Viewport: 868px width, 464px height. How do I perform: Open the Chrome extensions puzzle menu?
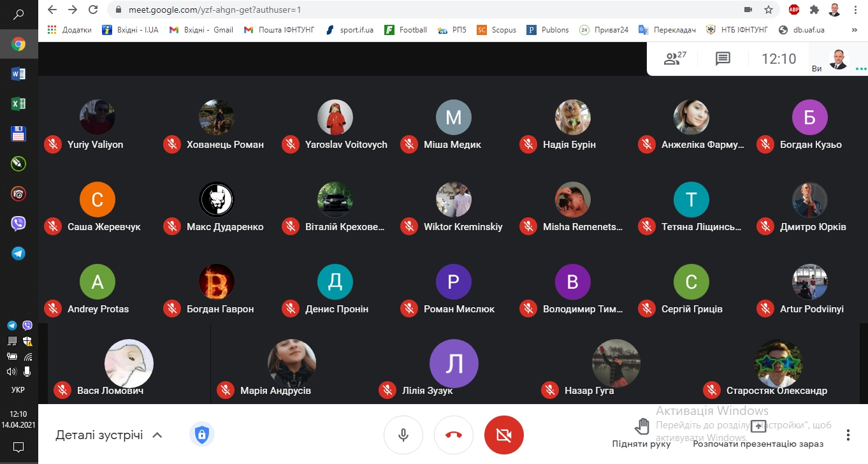[x=814, y=10]
